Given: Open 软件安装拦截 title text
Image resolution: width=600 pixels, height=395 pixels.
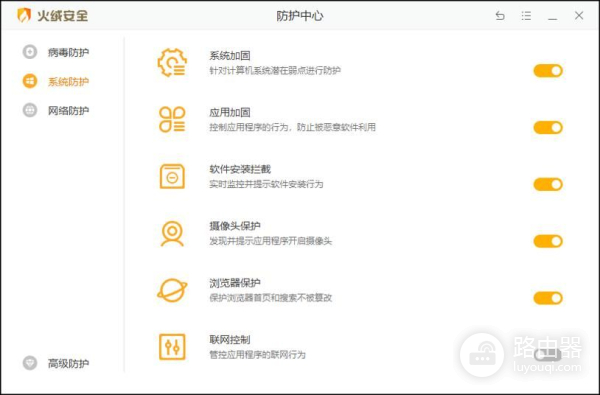Looking at the screenshot, I should pos(240,169).
